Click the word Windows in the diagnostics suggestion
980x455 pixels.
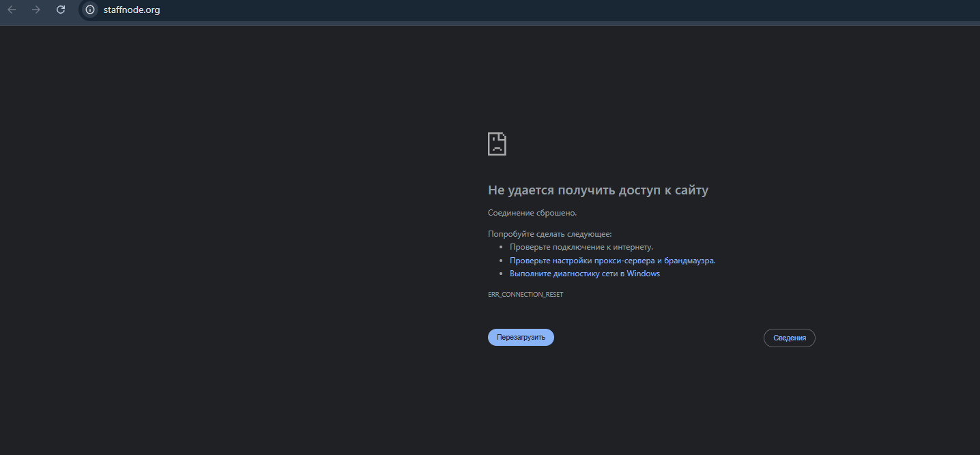point(644,273)
